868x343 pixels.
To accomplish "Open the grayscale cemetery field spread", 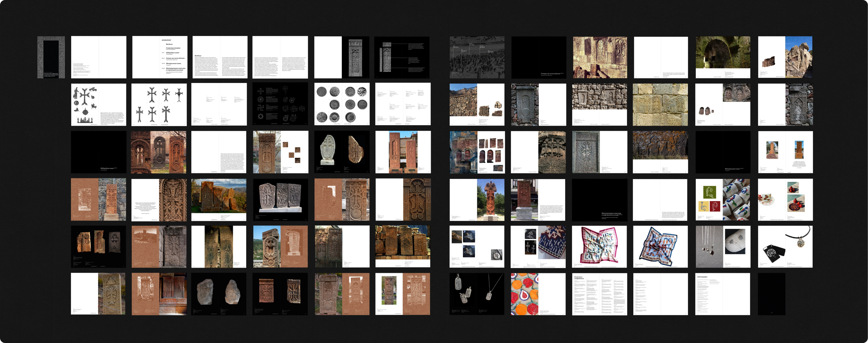I will [x=477, y=57].
